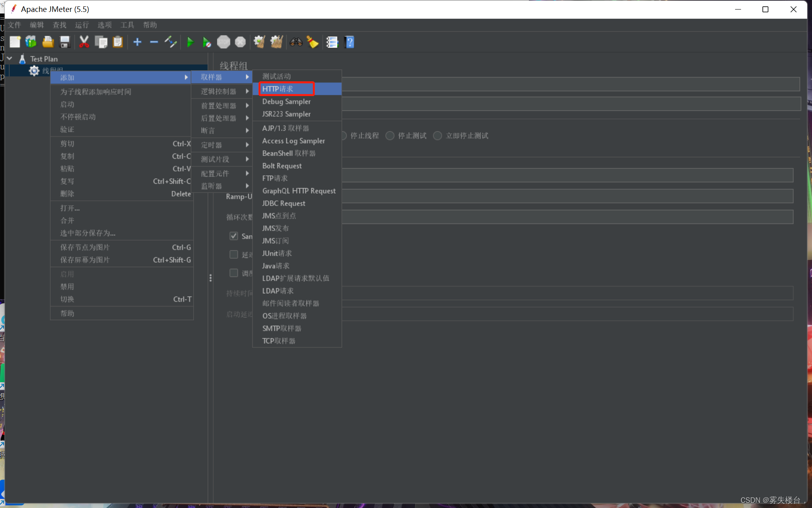Click the Ramp-Up time input field
Screen dimensions: 812x508
(x=567, y=196)
